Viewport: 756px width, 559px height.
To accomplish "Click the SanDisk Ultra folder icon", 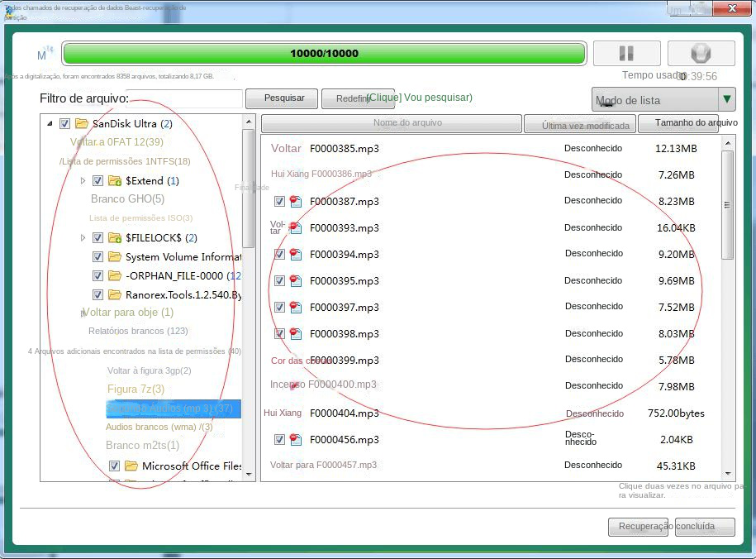I will point(82,123).
